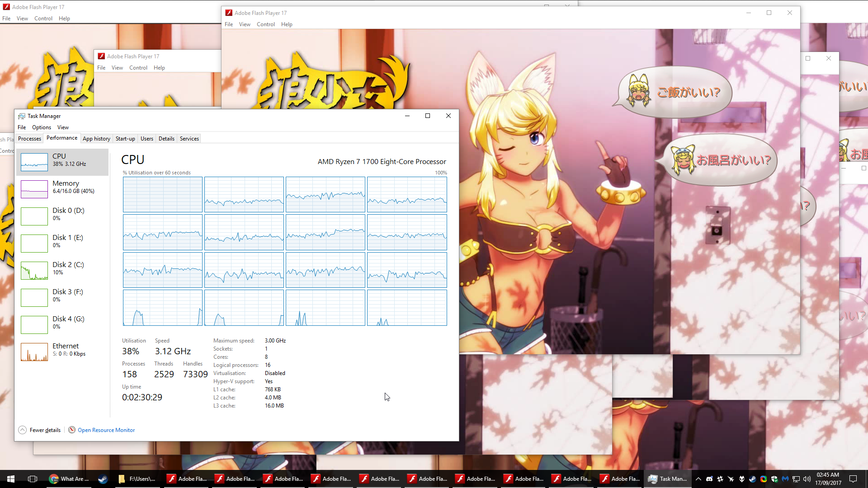Switch to the Details tab
Image resolution: width=868 pixels, height=488 pixels.
(166, 139)
